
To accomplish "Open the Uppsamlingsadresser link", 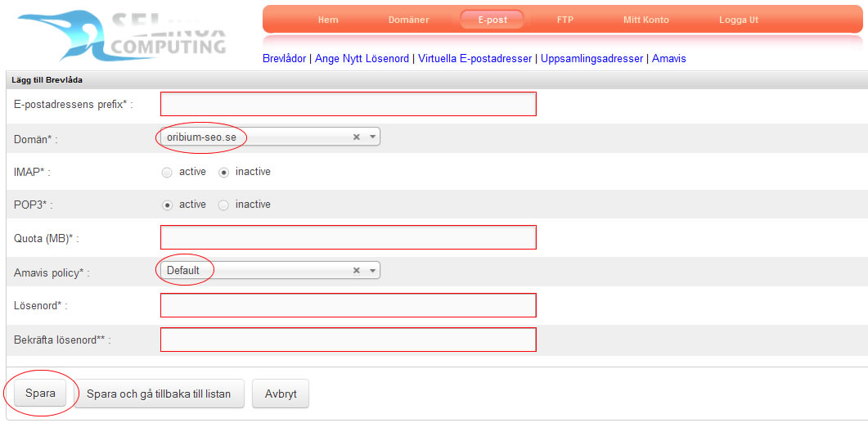I will tap(591, 58).
